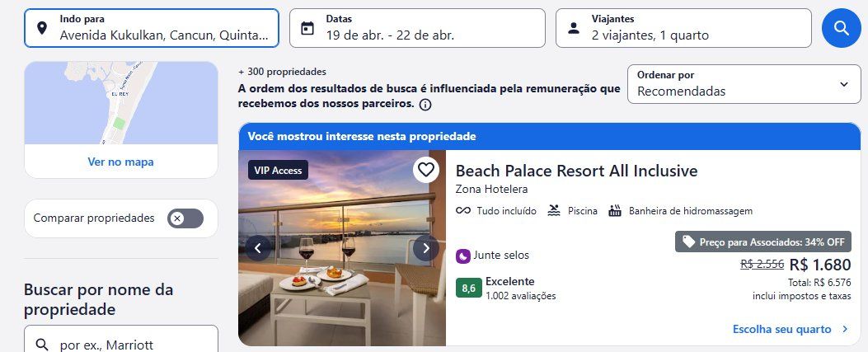Open the Ordenar por Recomendadas dropdown

tap(744, 84)
